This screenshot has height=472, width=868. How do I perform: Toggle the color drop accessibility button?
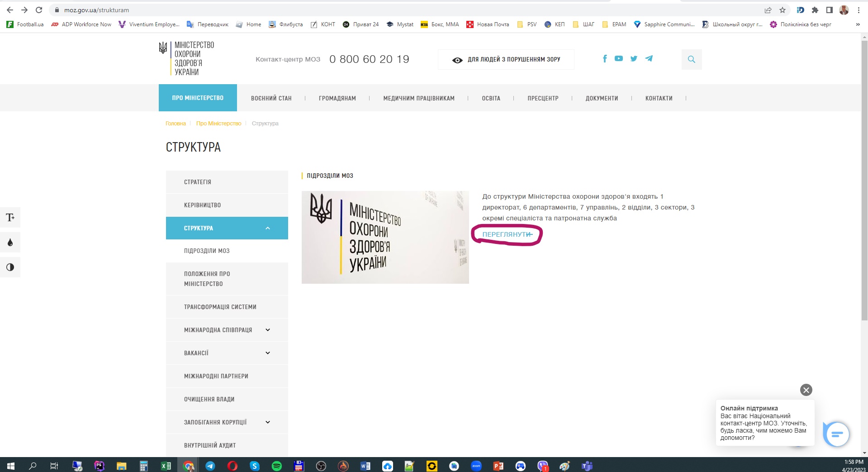coord(10,243)
